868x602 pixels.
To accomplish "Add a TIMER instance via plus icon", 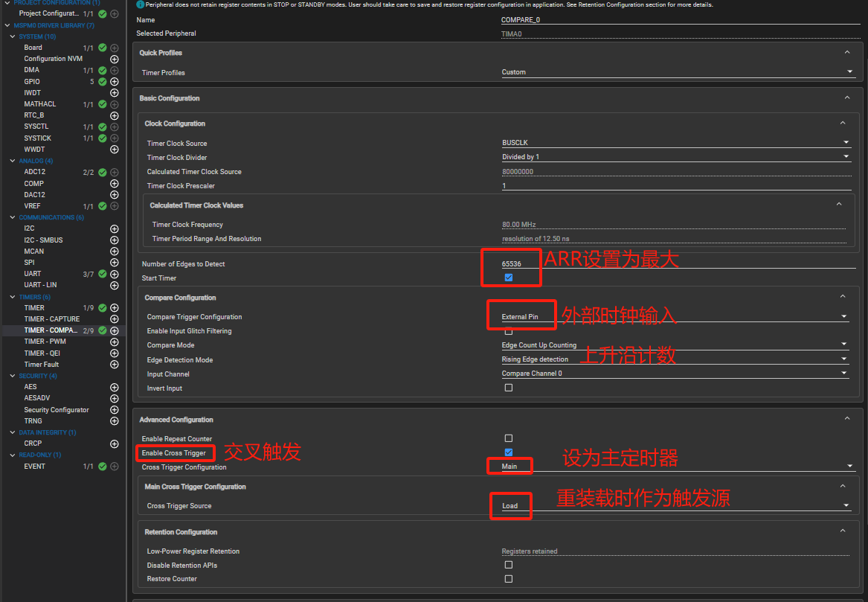I will (115, 308).
